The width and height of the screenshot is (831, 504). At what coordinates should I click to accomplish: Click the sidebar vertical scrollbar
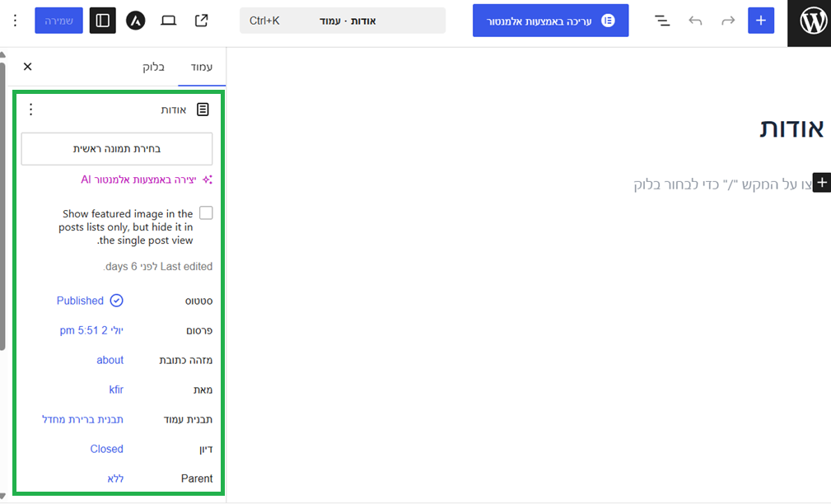click(2, 207)
